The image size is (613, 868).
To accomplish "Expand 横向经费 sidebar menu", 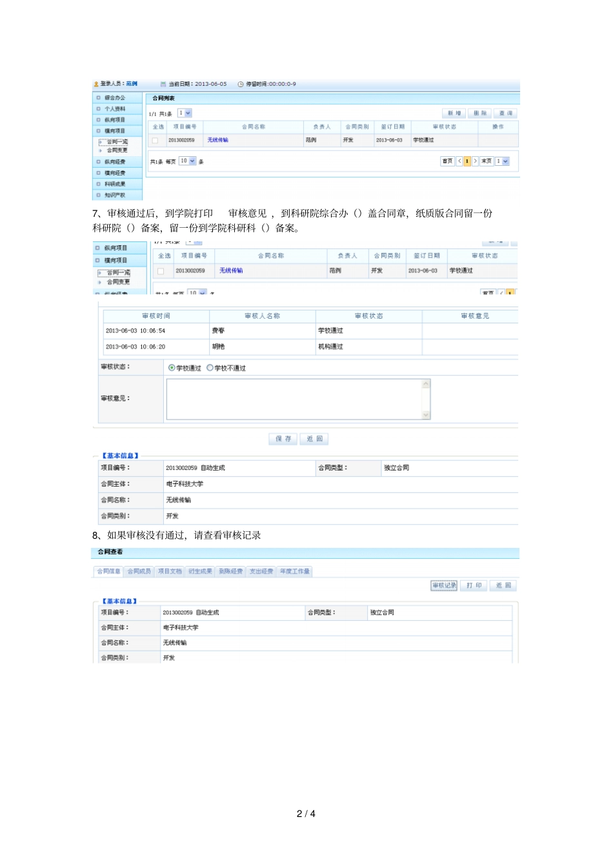I will pos(115,173).
